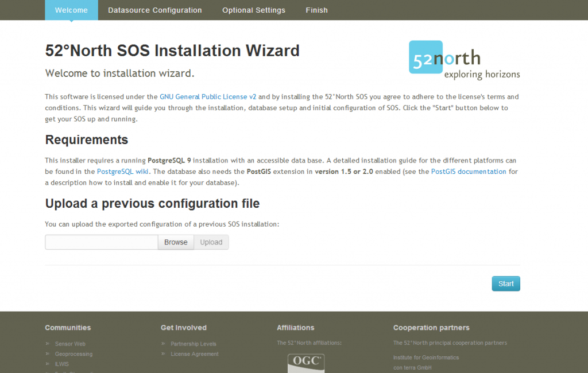Go to the Optional Settings tab
This screenshot has width=588, height=373.
tap(254, 10)
